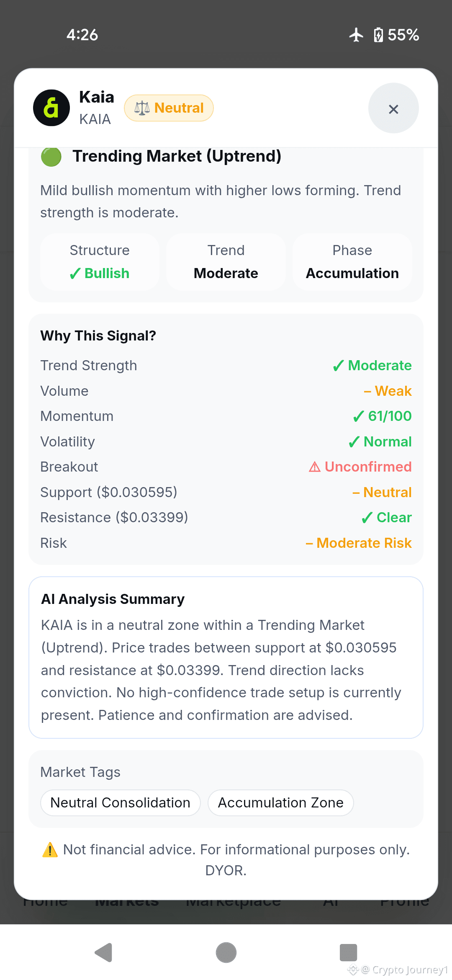452x980 pixels.
Task: Tap the Unconfirmed breakout warning icon
Action: coord(315,467)
